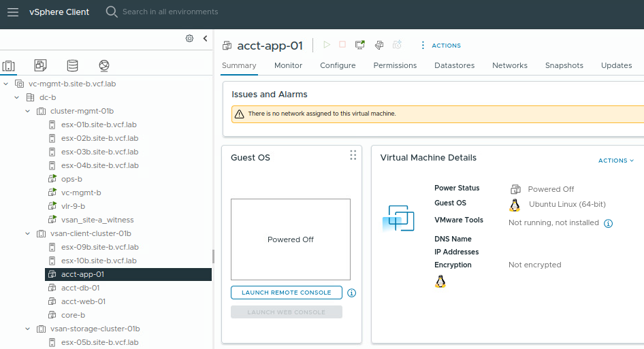The image size is (644, 349).
Task: Open the Configure tab
Action: 338,65
